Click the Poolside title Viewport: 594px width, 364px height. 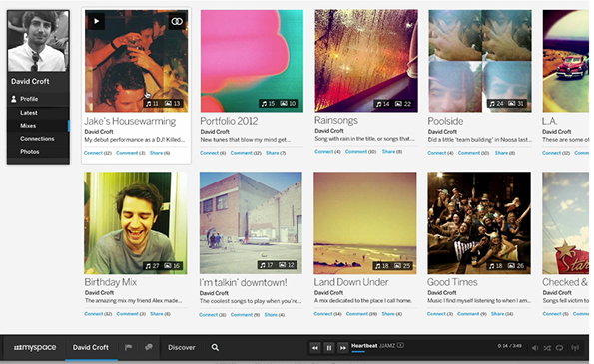[x=445, y=121]
